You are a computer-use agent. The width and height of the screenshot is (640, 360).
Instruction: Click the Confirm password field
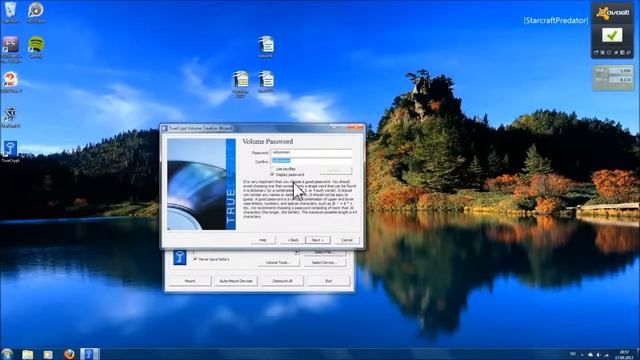point(311,161)
